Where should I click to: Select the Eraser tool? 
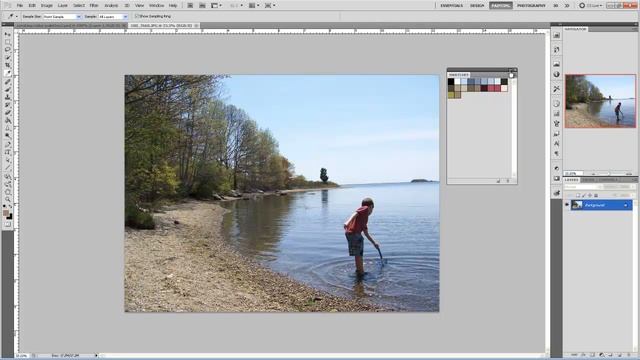pyautogui.click(x=8, y=113)
